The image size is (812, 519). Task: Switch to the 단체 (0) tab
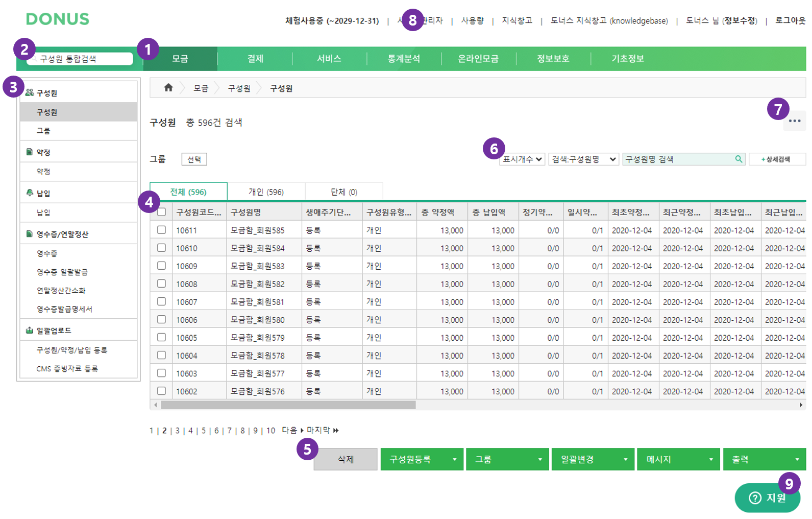[x=344, y=192]
